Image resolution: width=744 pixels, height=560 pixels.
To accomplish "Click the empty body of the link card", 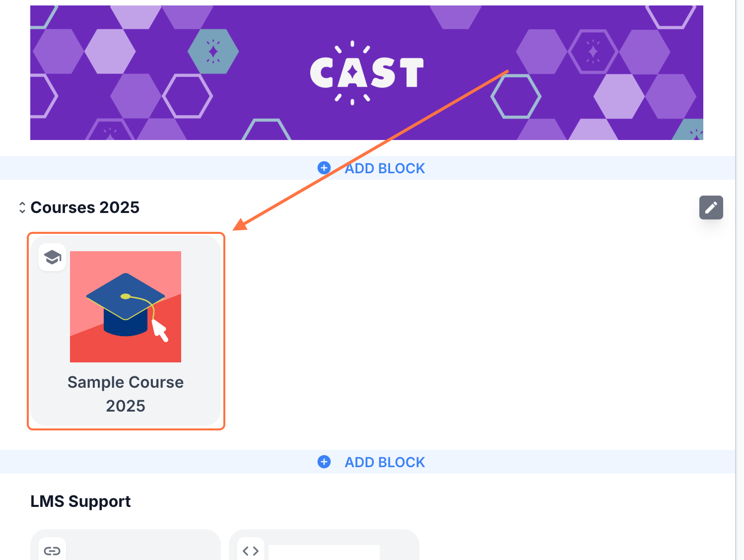I will tap(139, 549).
